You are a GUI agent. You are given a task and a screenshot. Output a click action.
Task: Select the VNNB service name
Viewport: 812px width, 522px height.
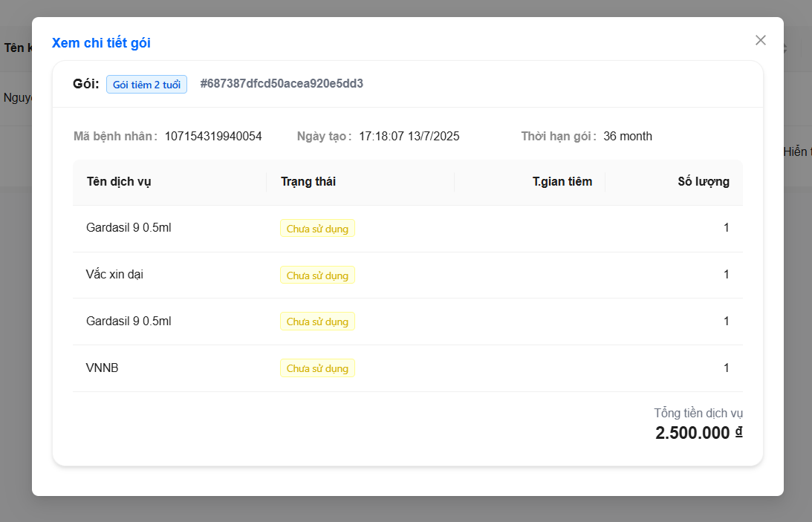pyautogui.click(x=102, y=368)
